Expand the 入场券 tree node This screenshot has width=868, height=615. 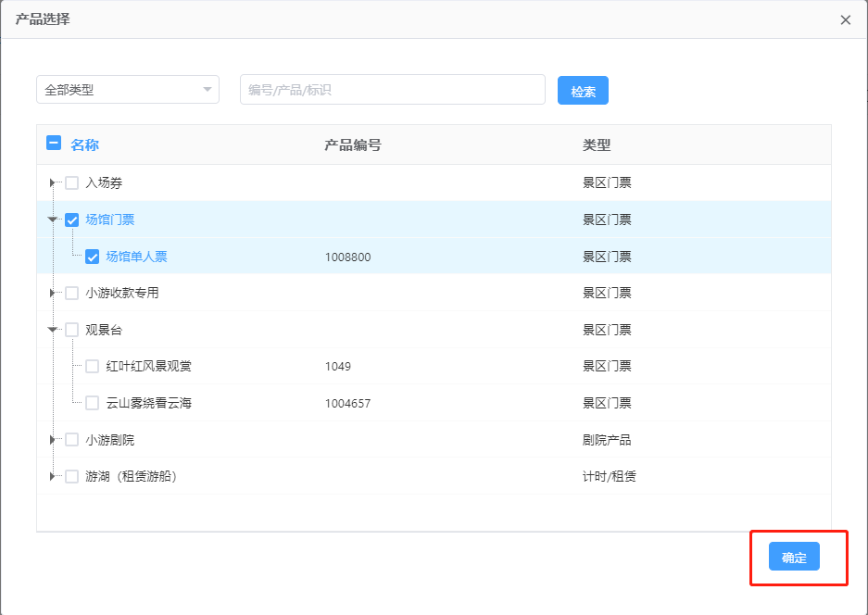pos(53,183)
